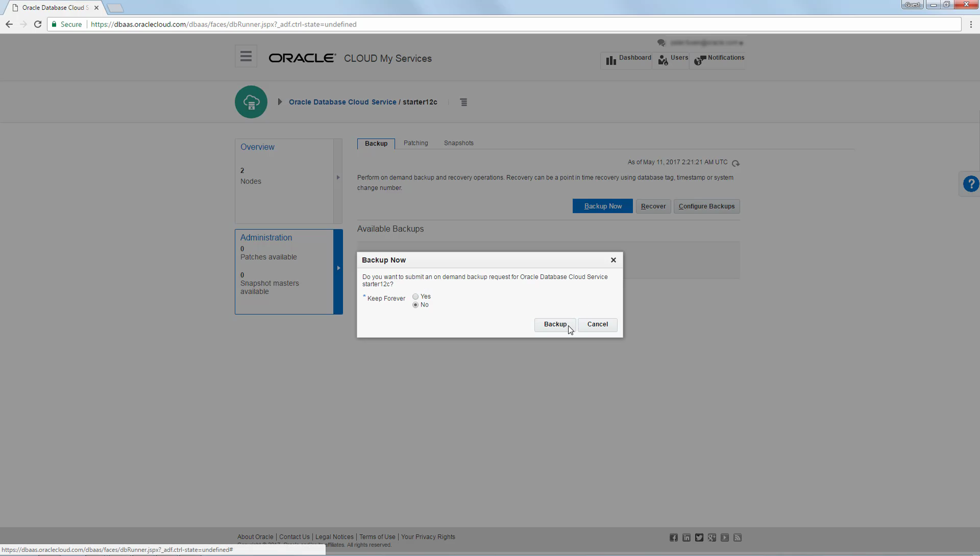The height and width of the screenshot is (556, 980).
Task: Open the Dashboard page
Action: (628, 59)
